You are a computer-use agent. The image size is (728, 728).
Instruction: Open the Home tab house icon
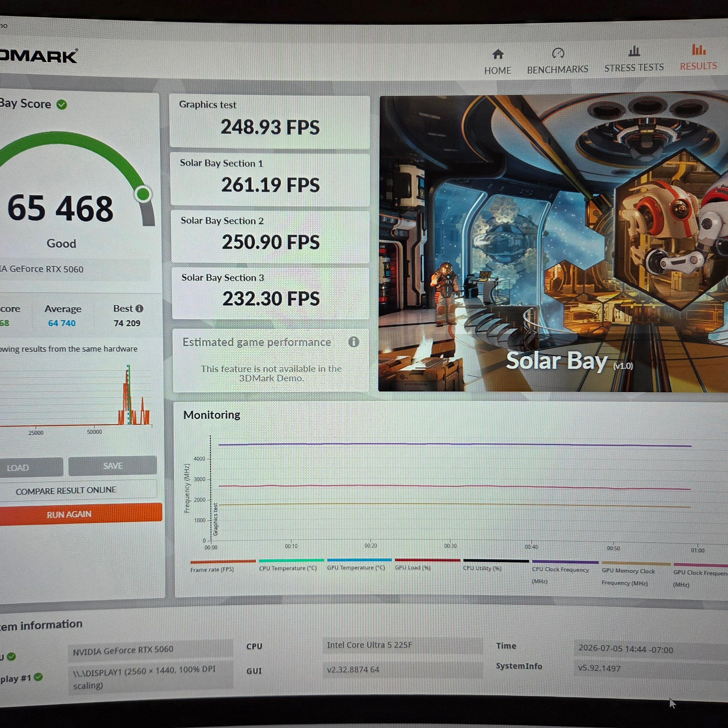coord(498,54)
